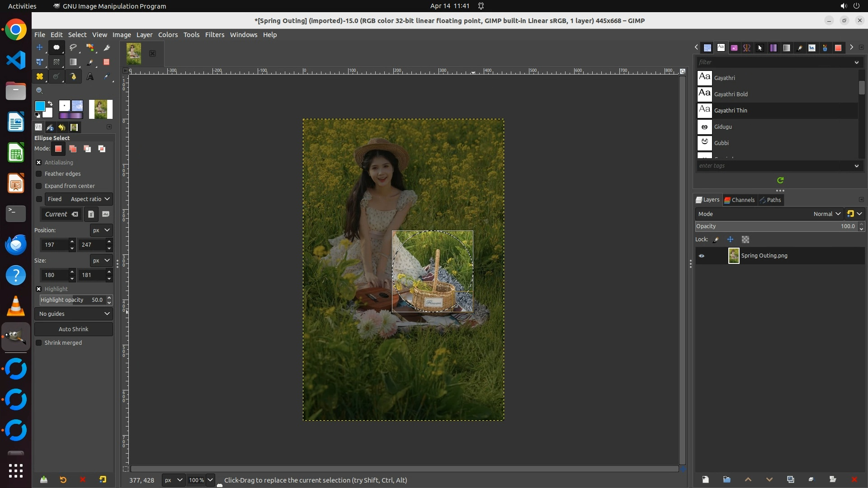Hide the Spring Outing.png layer
The image size is (868, 488).
pyautogui.click(x=702, y=256)
